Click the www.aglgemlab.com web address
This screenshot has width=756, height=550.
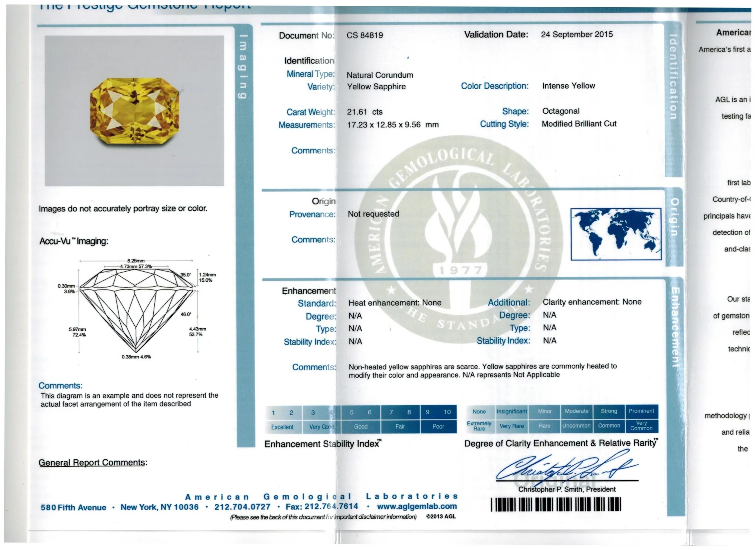tap(417, 506)
